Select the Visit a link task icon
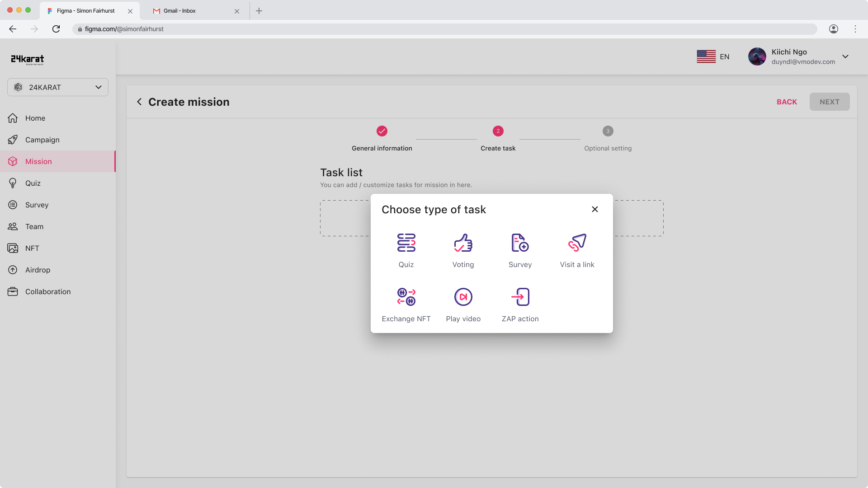Viewport: 868px width, 488px height. point(577,243)
